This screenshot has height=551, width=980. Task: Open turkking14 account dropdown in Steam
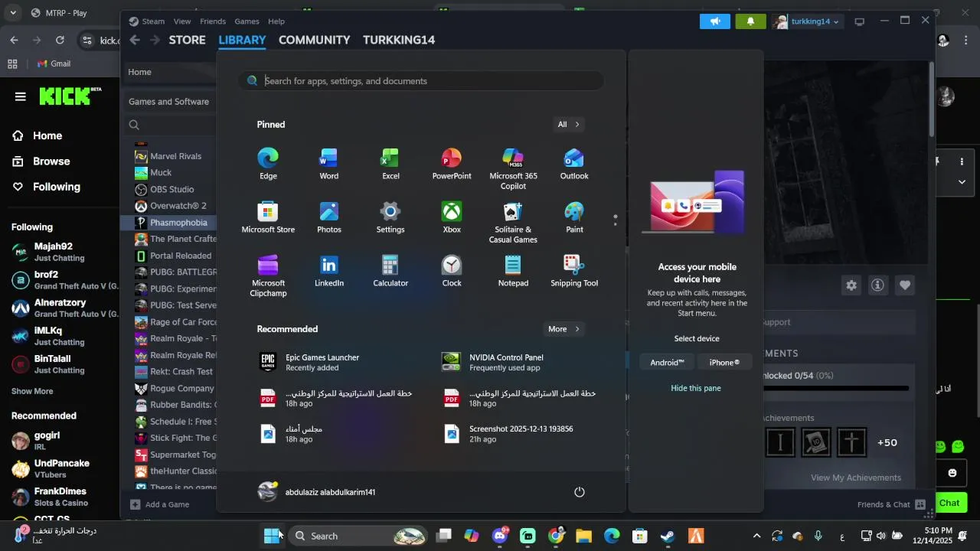pyautogui.click(x=808, y=21)
